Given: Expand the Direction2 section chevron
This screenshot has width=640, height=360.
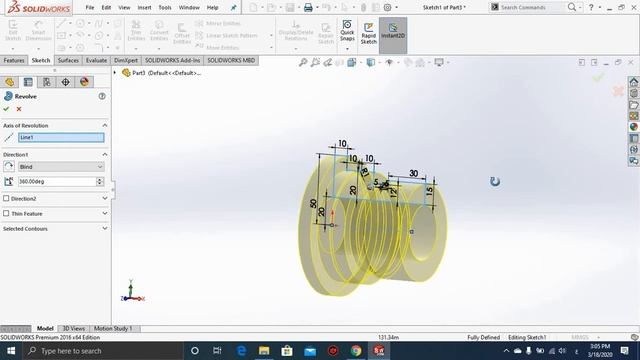Looking at the screenshot, I should pyautogui.click(x=105, y=198).
